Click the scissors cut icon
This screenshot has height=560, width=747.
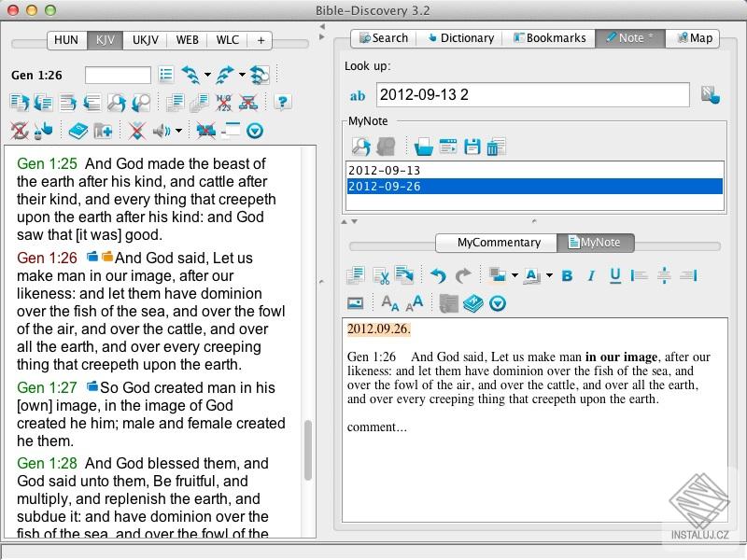click(381, 275)
